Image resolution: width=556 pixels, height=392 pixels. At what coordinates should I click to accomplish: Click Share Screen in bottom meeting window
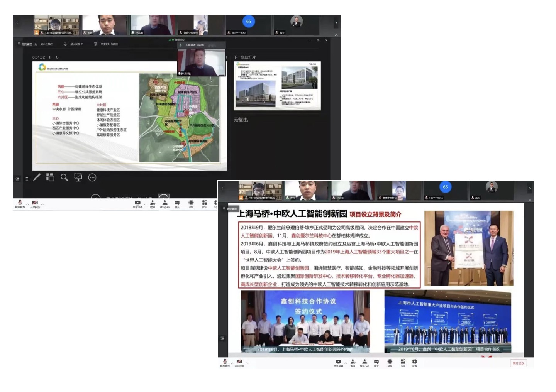point(338,363)
